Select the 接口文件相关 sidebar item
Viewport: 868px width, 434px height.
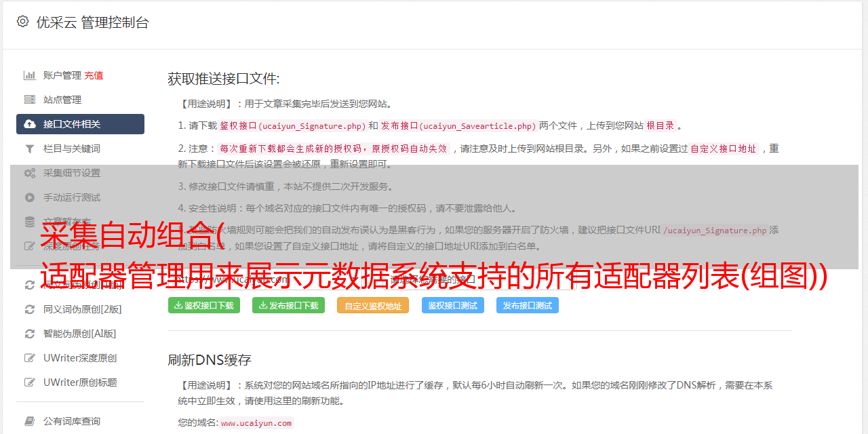point(80,124)
